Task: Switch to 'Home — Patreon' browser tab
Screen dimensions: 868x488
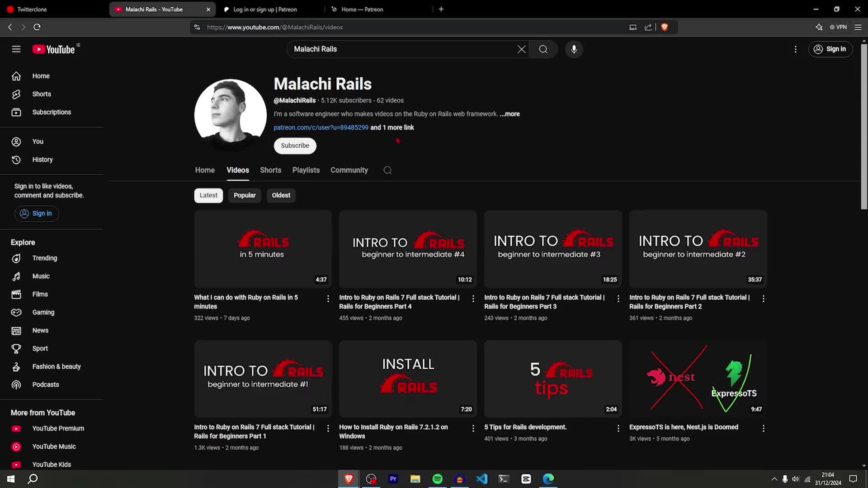Action: 378,9
